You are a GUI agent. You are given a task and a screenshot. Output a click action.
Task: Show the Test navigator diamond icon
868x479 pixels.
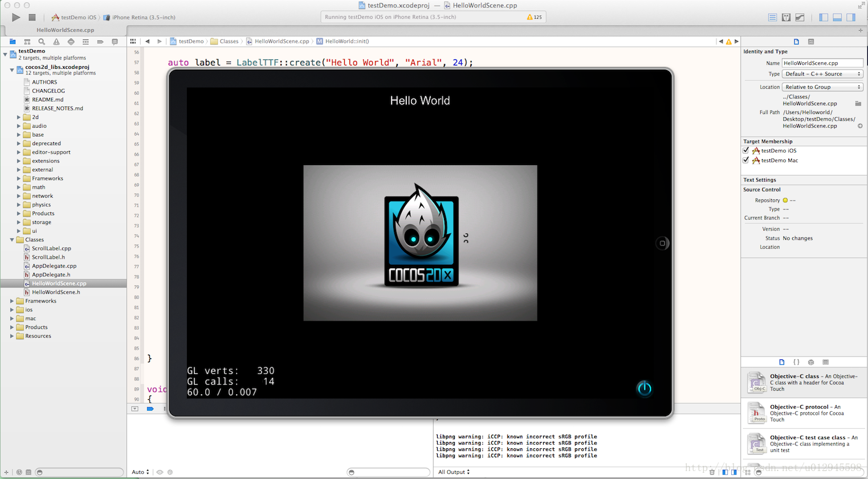tap(71, 42)
